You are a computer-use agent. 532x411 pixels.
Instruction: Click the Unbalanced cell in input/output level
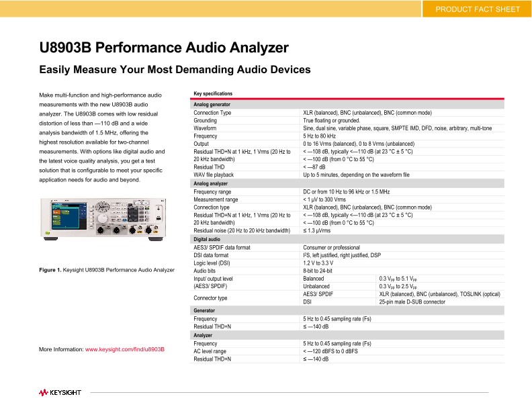pyautogui.click(x=316, y=286)
